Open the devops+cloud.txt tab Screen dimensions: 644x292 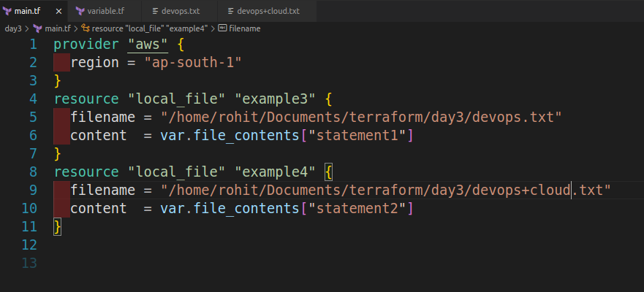coord(267,11)
